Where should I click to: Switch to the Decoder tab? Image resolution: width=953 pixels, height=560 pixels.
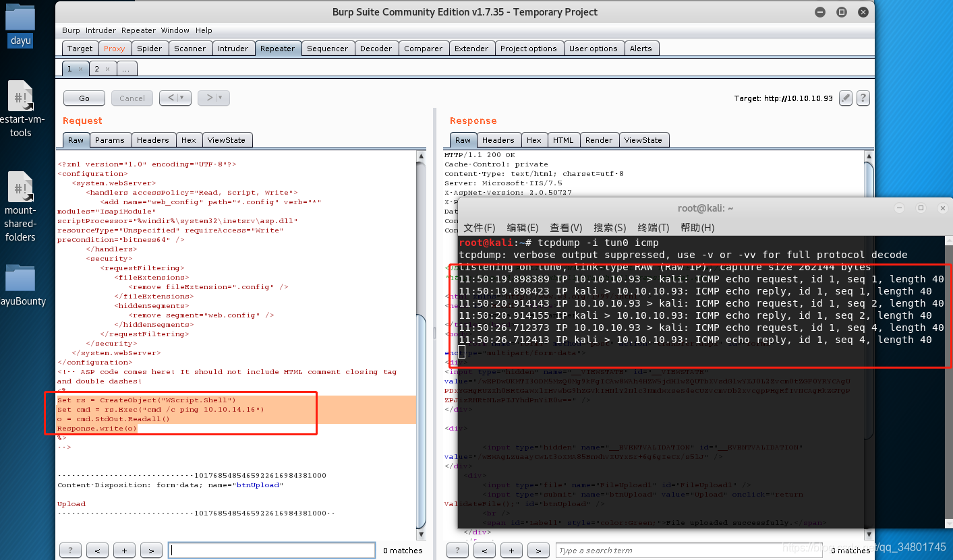pos(376,49)
